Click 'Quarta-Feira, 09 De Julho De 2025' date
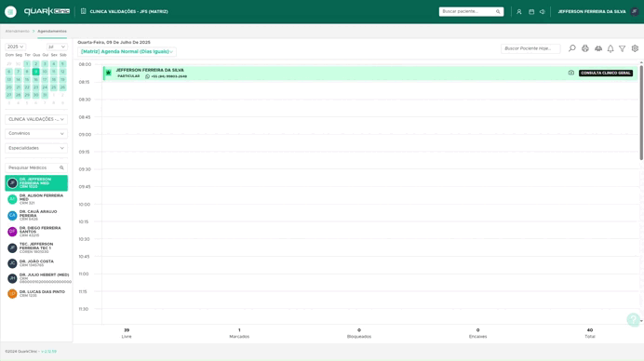Screen dimensions: 644x361 tap(114, 42)
